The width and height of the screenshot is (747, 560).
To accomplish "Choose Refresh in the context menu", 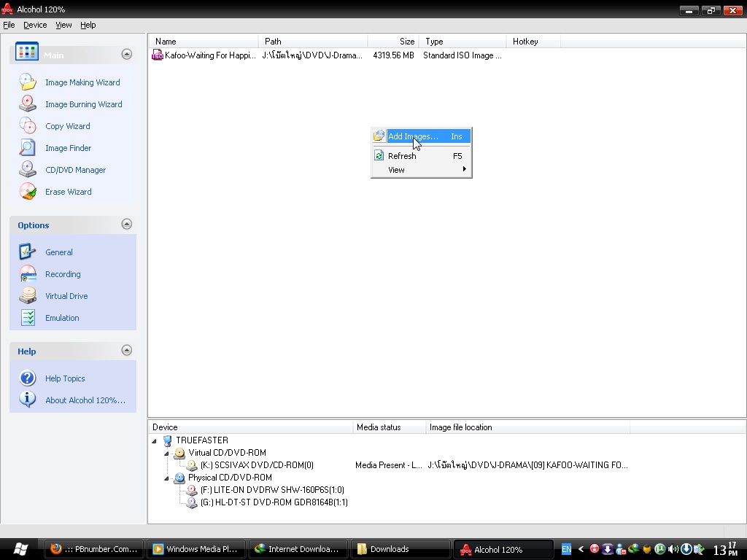I will [422, 156].
